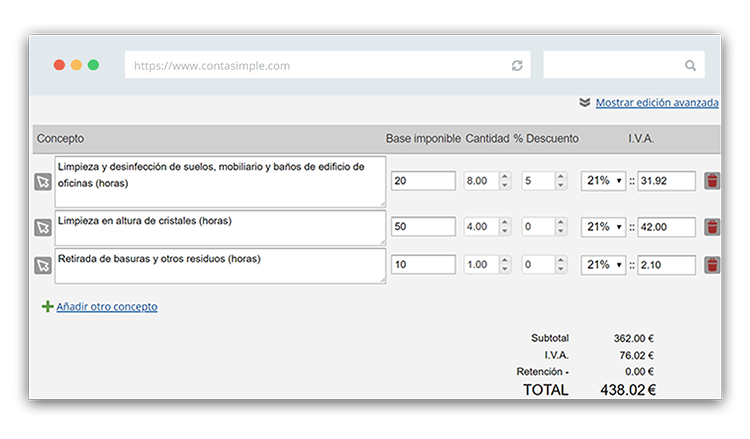
Task: Click the I.V.A. amount field showing 42.00
Action: point(666,227)
